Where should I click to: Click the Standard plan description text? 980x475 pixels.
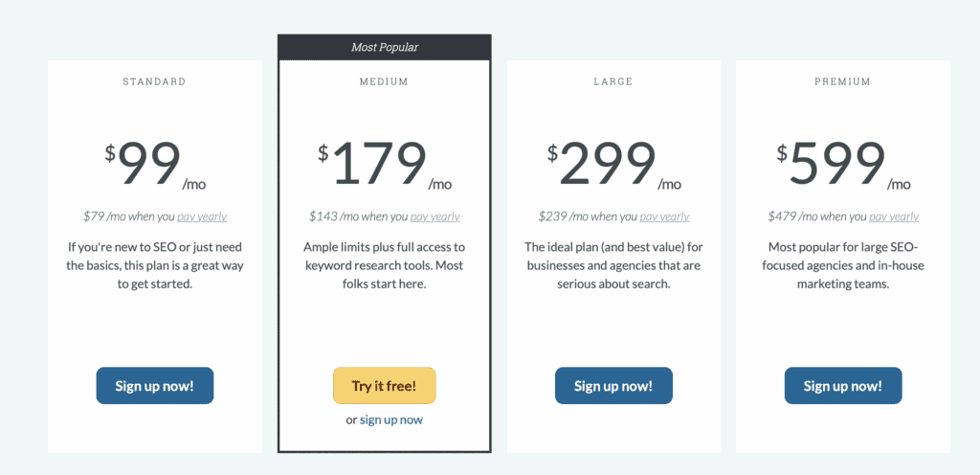click(154, 265)
